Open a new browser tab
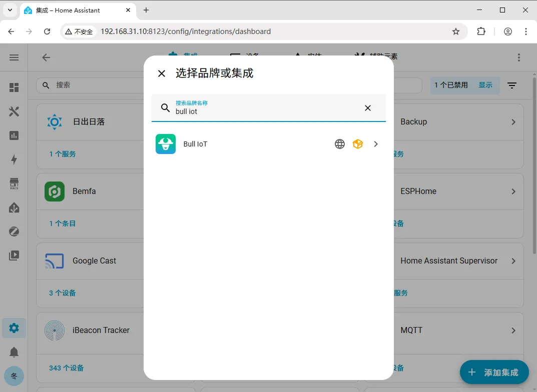 tap(146, 10)
